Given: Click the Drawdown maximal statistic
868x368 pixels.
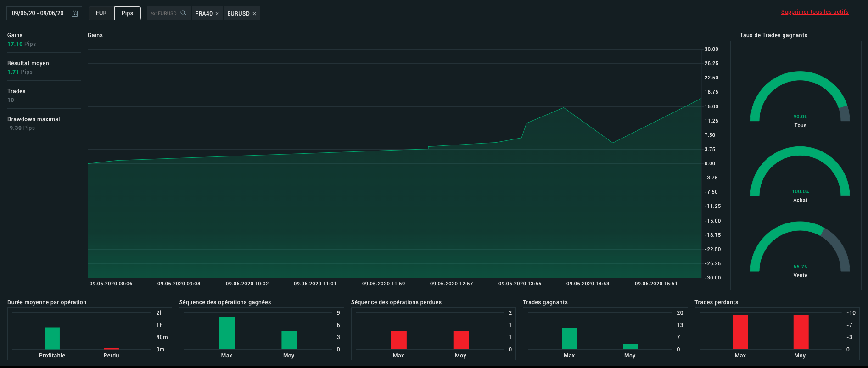Looking at the screenshot, I should (34, 123).
